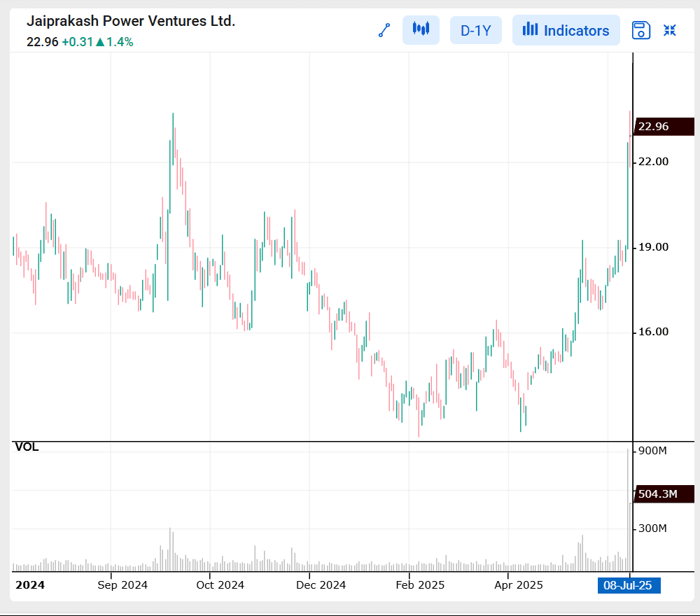Click the 22.00 price axis label
The image size is (700, 616).
pyautogui.click(x=653, y=162)
